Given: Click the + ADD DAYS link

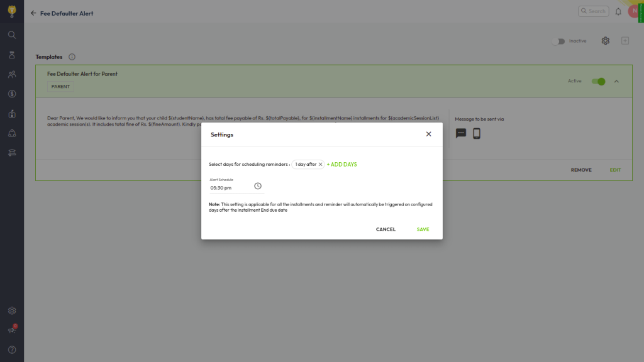Looking at the screenshot, I should [x=341, y=164].
